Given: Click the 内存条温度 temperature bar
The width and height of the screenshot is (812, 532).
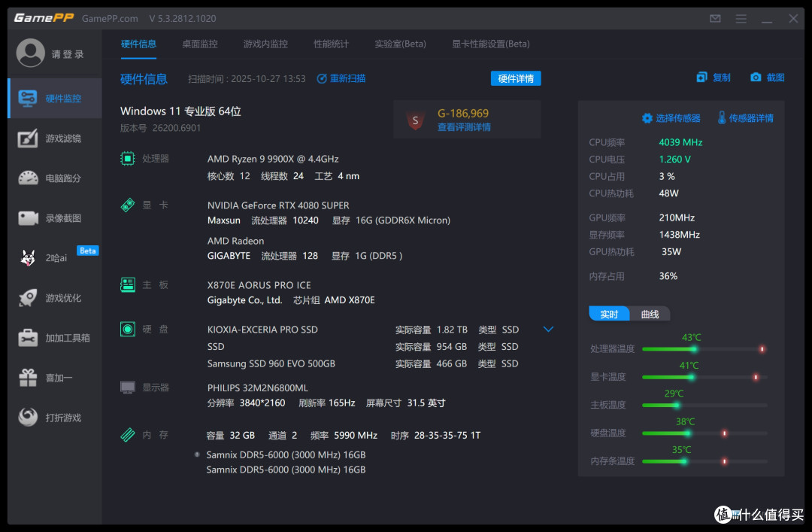Looking at the screenshot, I should 704,461.
